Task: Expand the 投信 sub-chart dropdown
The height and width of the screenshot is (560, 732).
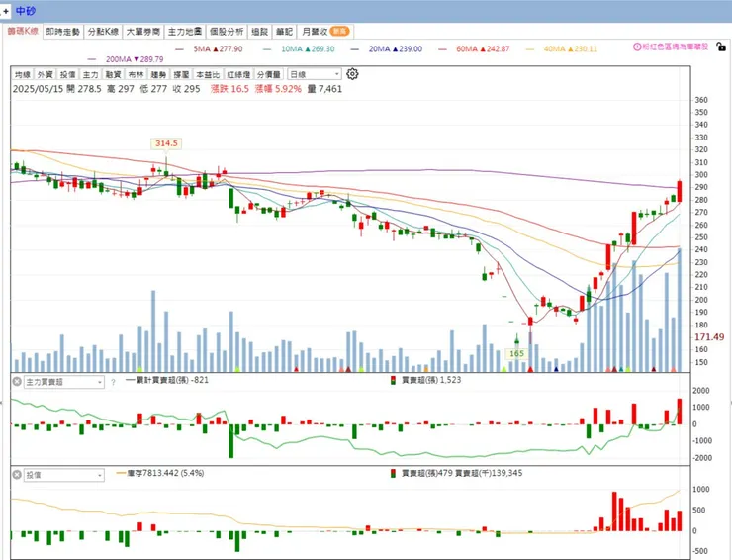Action: pyautogui.click(x=64, y=475)
